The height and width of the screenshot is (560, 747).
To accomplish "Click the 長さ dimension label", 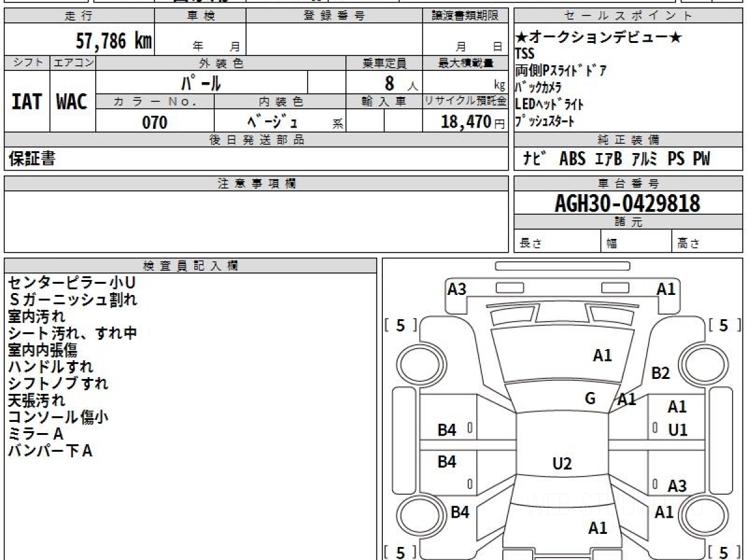I will (x=531, y=244).
